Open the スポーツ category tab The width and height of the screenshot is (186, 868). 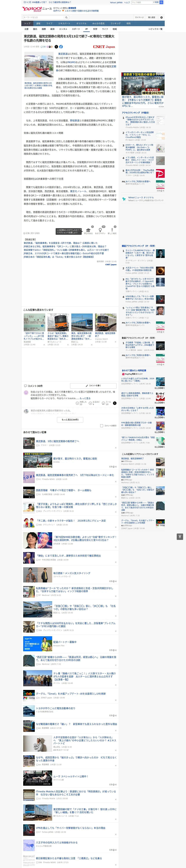coord(76,29)
